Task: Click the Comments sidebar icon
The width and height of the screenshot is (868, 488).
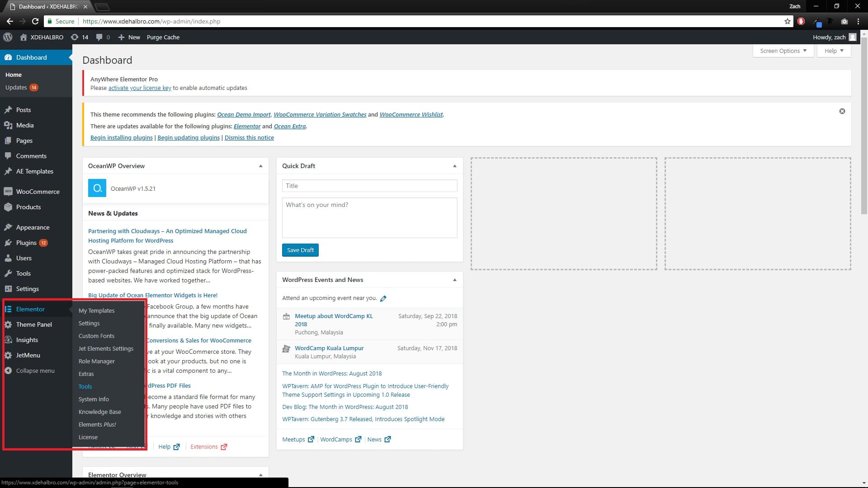Action: tap(8, 156)
